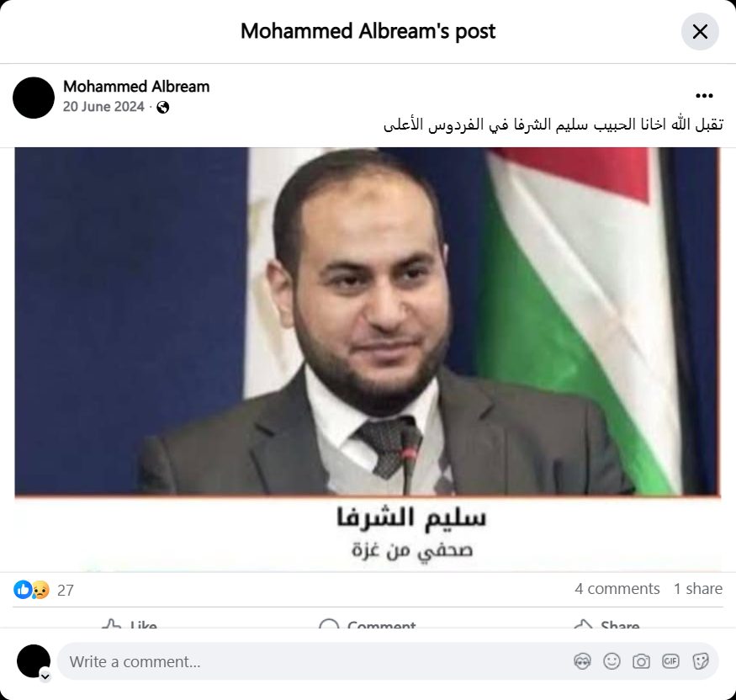Click the Mohammed Albream author name

click(136, 87)
